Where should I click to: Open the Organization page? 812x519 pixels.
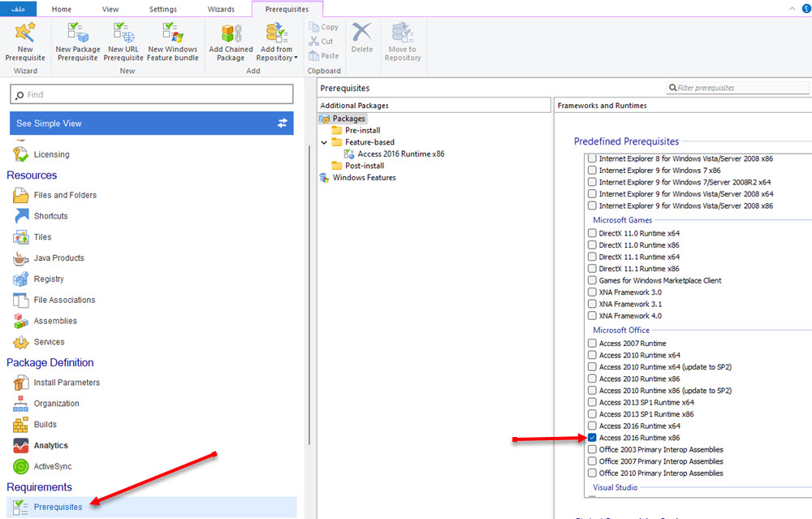tap(46, 404)
